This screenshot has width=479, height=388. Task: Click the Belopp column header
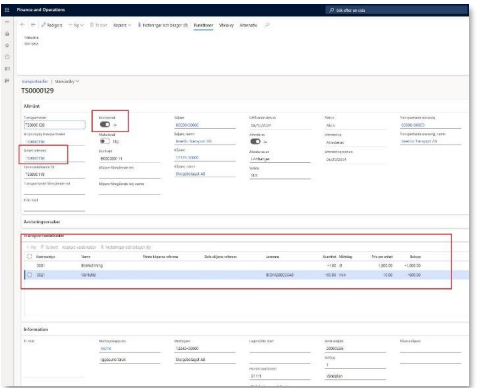(415, 257)
